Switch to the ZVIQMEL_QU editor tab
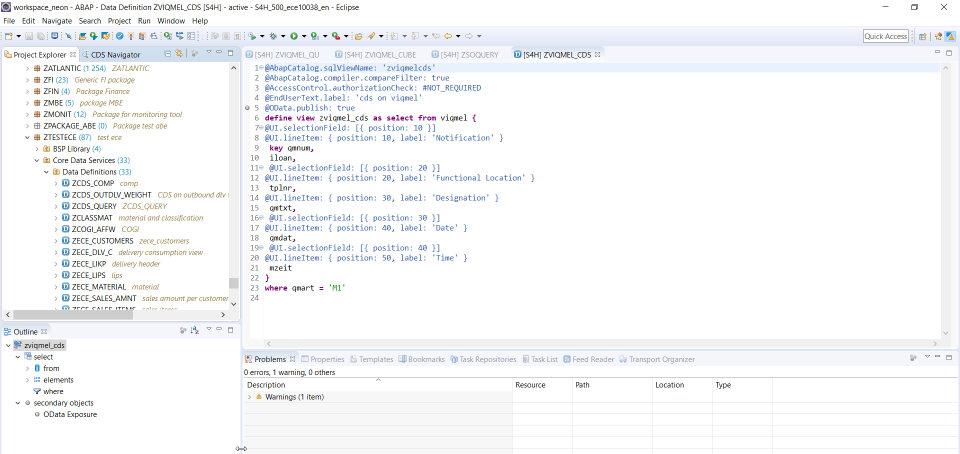The height and width of the screenshot is (454, 960). point(282,54)
